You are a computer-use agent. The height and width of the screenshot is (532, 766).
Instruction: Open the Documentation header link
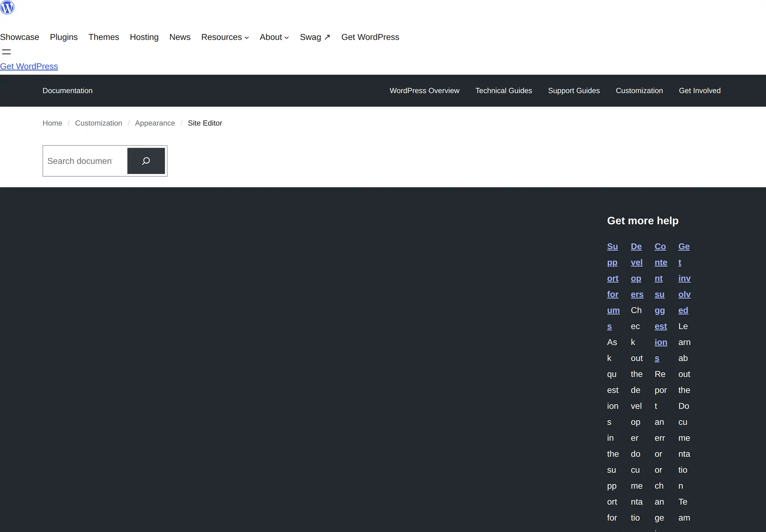click(67, 91)
